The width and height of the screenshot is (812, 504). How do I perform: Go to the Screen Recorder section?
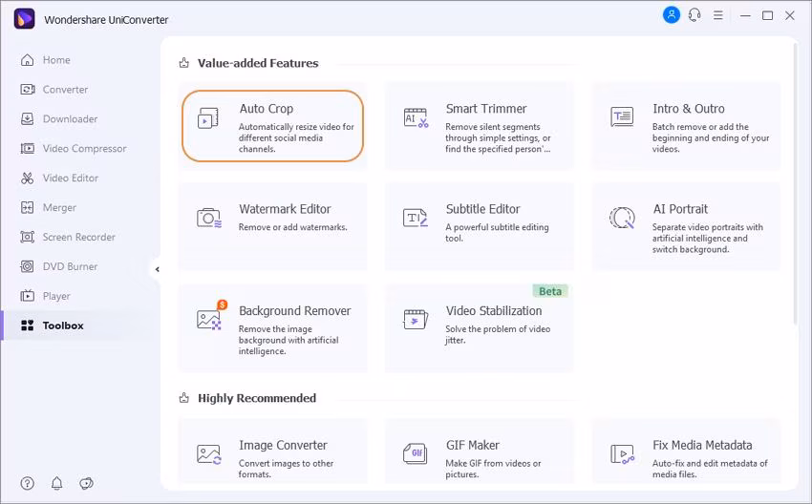pos(78,237)
